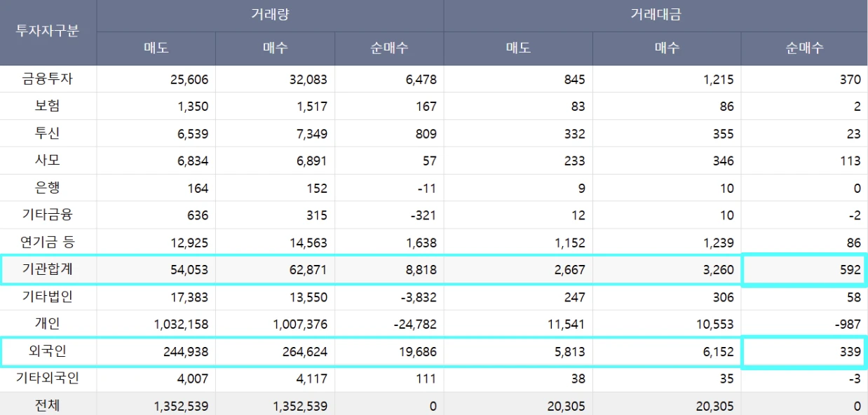Click the 매수 header under 거래대금
The height and width of the screenshot is (415, 868).
[x=667, y=48]
